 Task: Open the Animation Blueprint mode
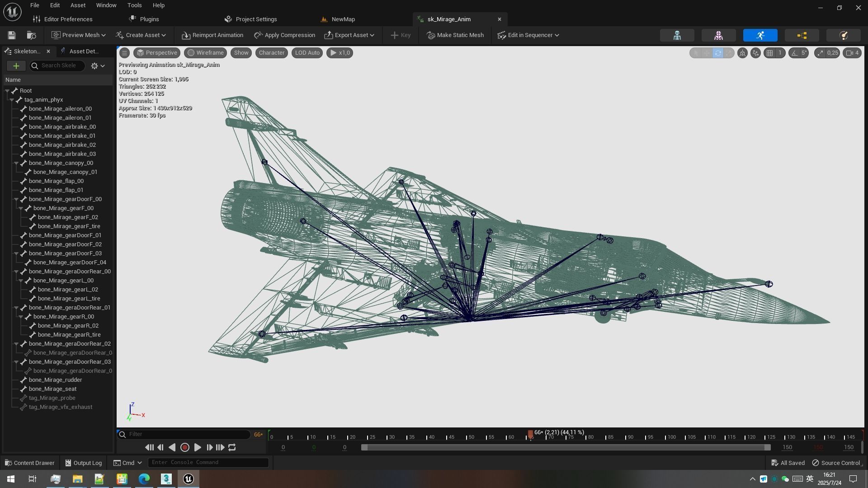802,35
